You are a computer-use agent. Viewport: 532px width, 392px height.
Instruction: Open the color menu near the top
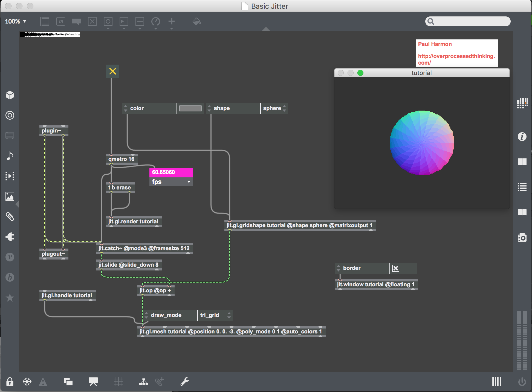pyautogui.click(x=149, y=108)
